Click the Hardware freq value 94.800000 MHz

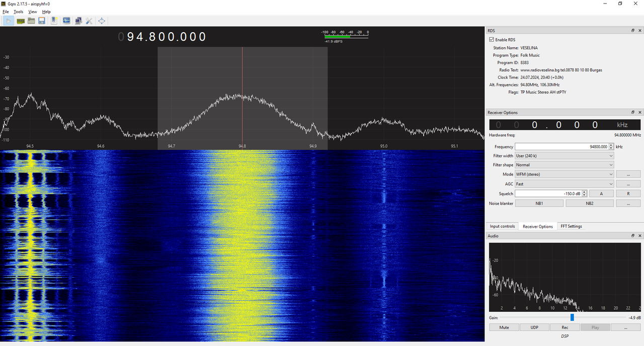(x=627, y=135)
